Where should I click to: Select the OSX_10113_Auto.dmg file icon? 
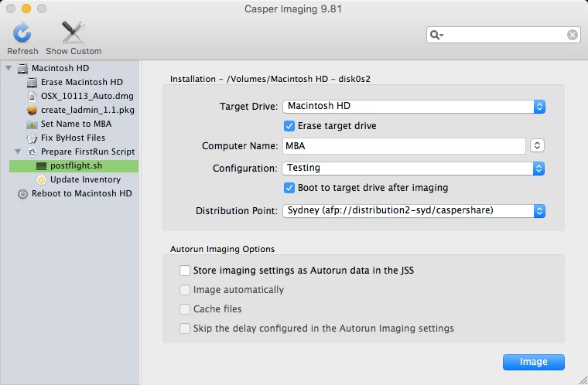(x=32, y=96)
